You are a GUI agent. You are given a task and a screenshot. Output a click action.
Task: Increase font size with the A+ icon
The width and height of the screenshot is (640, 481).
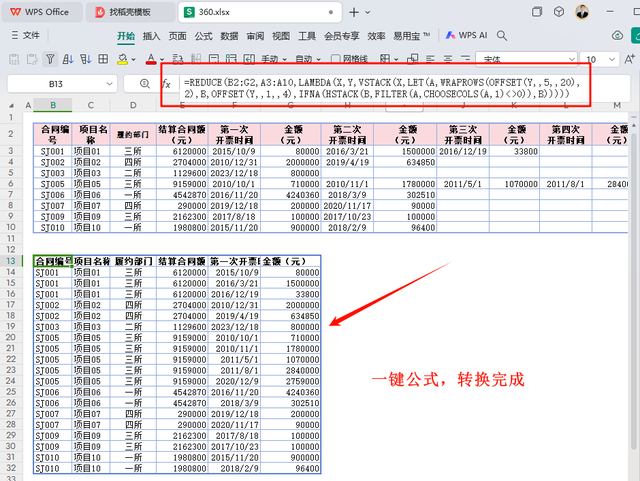click(630, 59)
